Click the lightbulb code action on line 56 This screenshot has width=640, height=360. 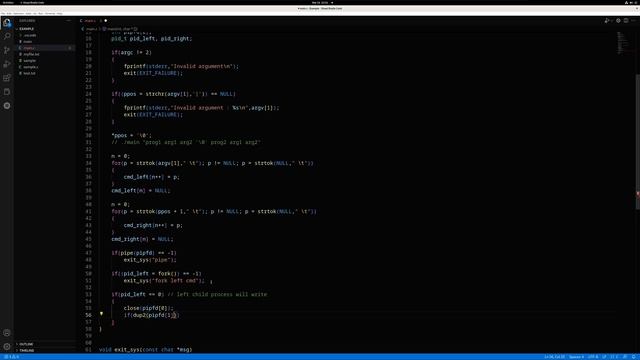(101, 314)
